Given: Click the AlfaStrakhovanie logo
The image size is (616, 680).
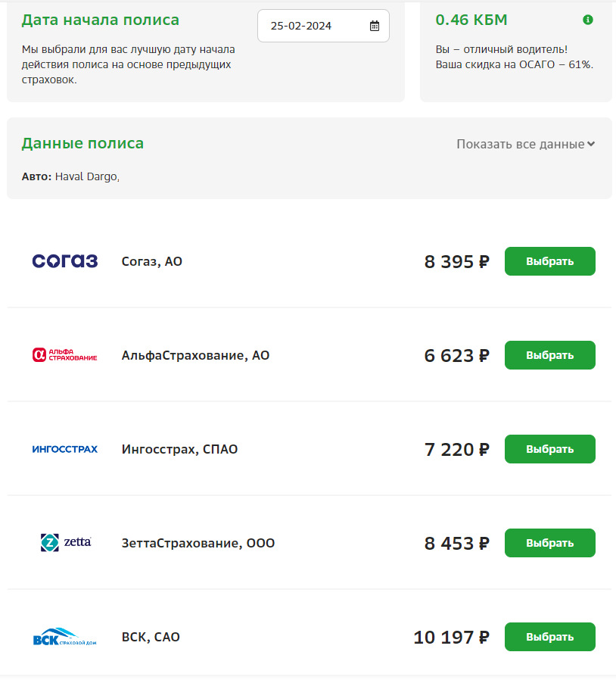Looking at the screenshot, I should (65, 355).
